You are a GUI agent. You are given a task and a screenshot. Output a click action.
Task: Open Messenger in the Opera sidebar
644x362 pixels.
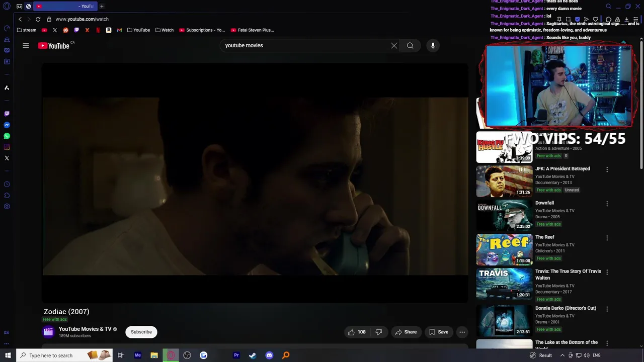[x=7, y=125]
